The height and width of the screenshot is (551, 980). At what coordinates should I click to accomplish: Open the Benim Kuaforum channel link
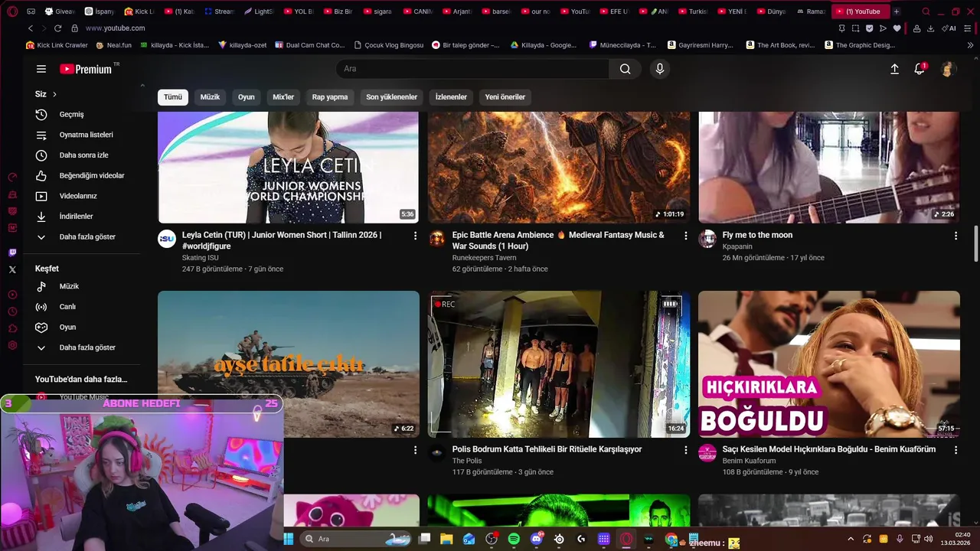[749, 461]
